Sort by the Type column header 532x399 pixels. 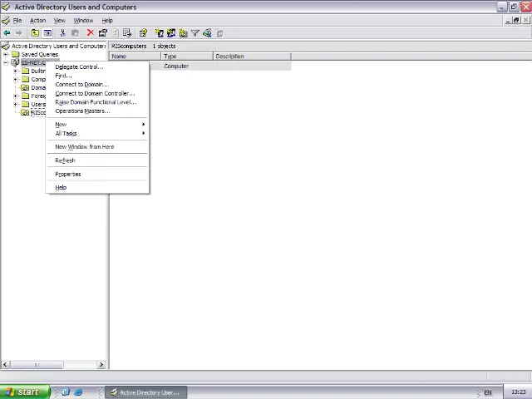click(x=187, y=57)
